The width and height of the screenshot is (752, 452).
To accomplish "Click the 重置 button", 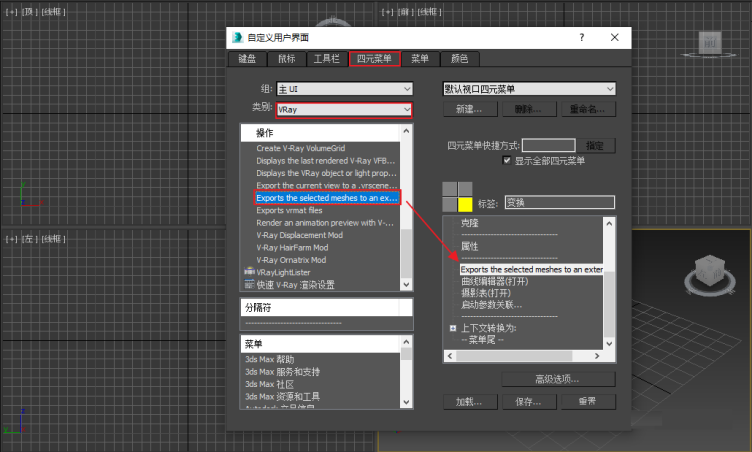I will point(588,402).
